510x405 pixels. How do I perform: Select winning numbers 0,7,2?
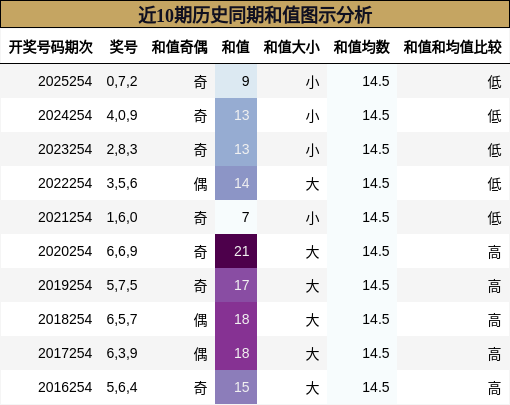click(x=122, y=82)
